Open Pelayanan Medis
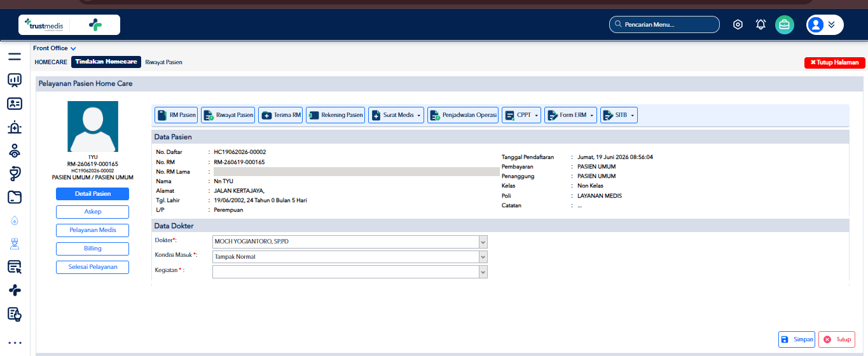The height and width of the screenshot is (356, 868). (92, 230)
